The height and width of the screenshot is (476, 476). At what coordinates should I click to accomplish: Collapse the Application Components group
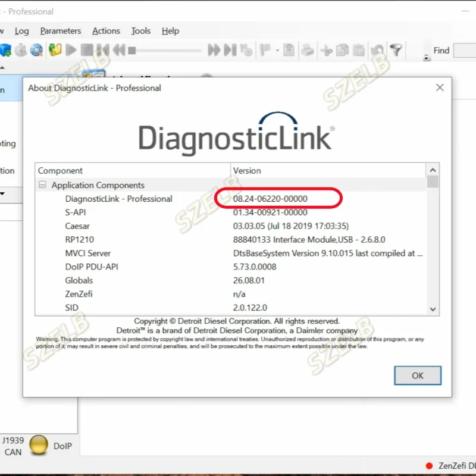click(42, 184)
